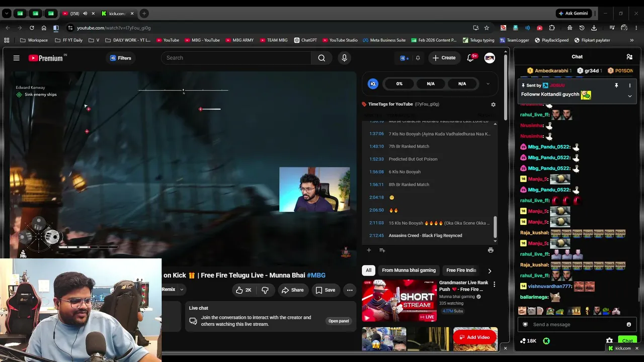Open more actions ellipsis under the video
Screen dimensions: 644x362
[350, 290]
